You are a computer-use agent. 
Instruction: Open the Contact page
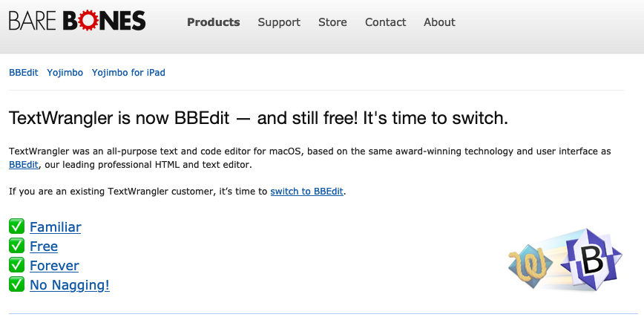point(385,22)
